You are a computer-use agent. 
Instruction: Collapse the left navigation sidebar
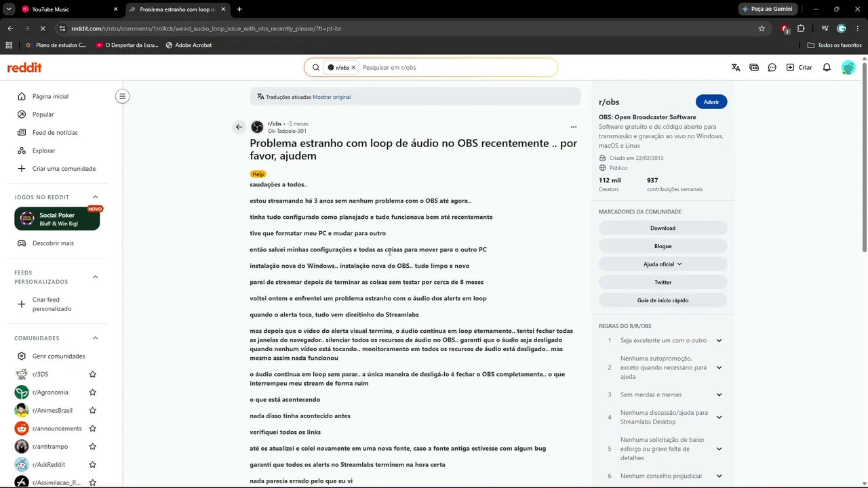[x=123, y=96]
